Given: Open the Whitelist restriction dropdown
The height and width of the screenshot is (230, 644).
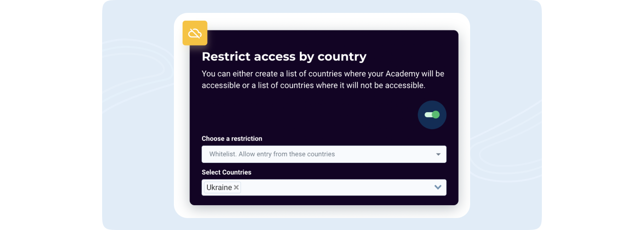Looking at the screenshot, I should pyautogui.click(x=324, y=154).
